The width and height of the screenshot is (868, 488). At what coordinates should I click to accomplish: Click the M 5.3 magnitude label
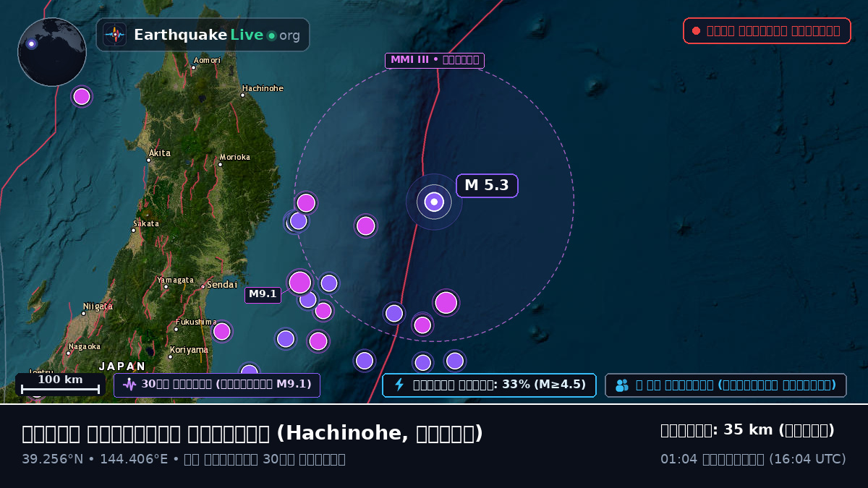487,186
